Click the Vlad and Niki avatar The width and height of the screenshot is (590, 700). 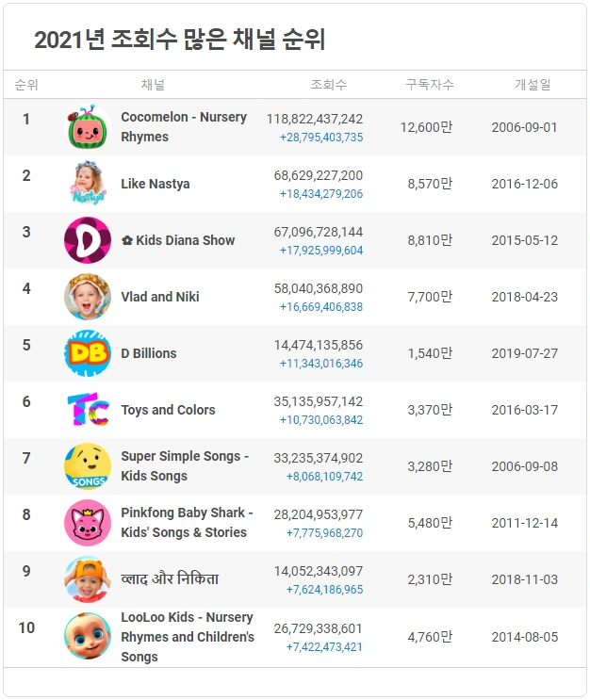tap(88, 297)
